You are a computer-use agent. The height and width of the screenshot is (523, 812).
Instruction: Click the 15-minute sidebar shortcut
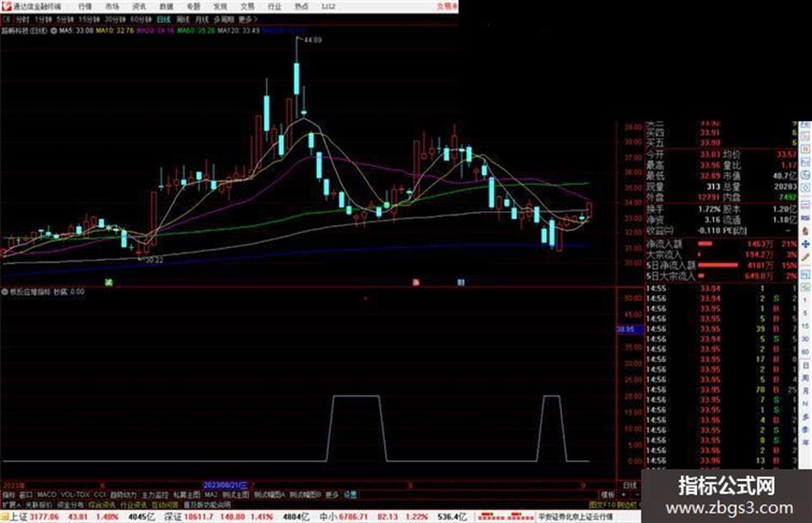(805, 326)
